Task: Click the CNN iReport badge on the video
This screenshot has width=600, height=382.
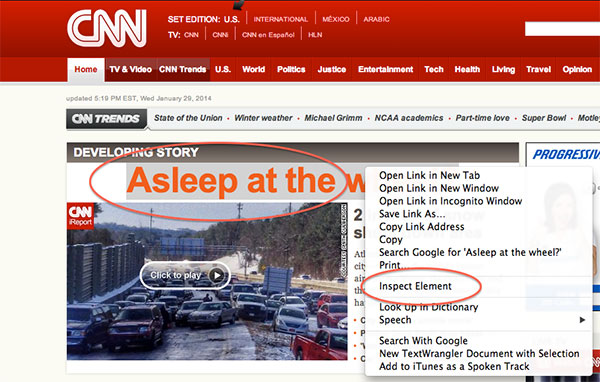Action: tap(80, 216)
